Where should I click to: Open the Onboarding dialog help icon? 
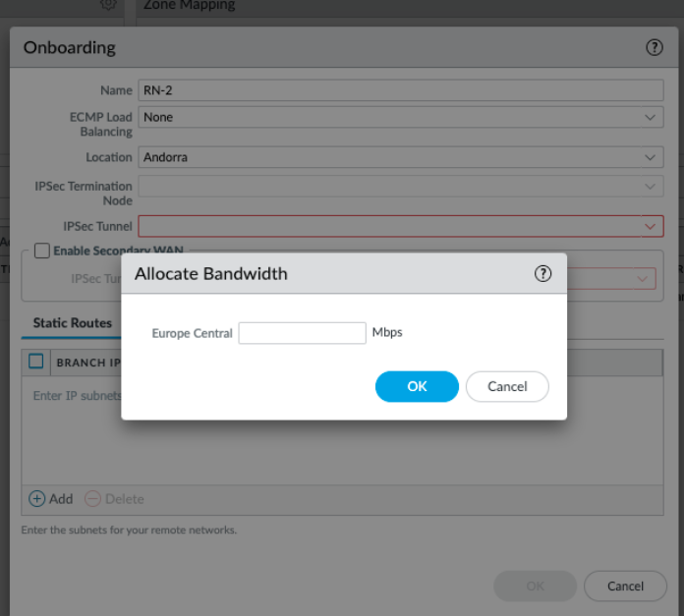[x=655, y=47]
